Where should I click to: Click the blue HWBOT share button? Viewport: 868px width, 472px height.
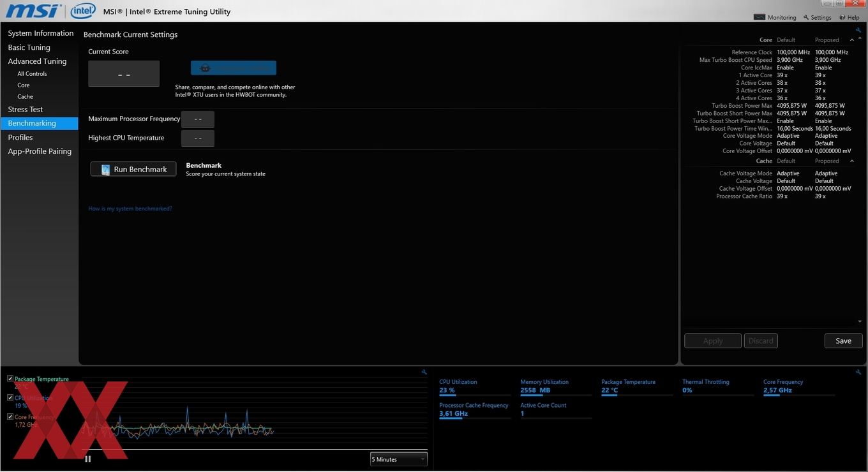coord(234,68)
